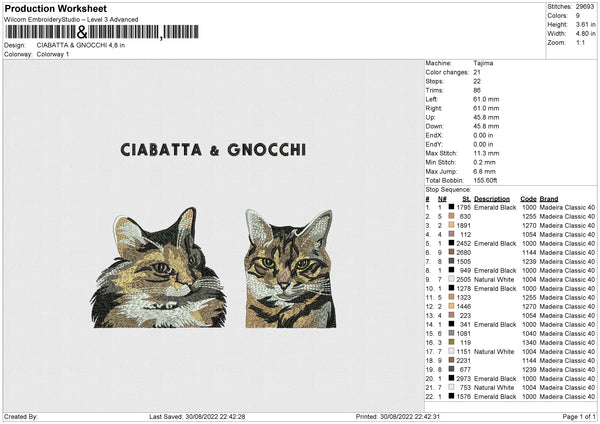Select the gray swatch beside stitch count 1505
The width and height of the screenshot is (600, 424).
[452, 261]
